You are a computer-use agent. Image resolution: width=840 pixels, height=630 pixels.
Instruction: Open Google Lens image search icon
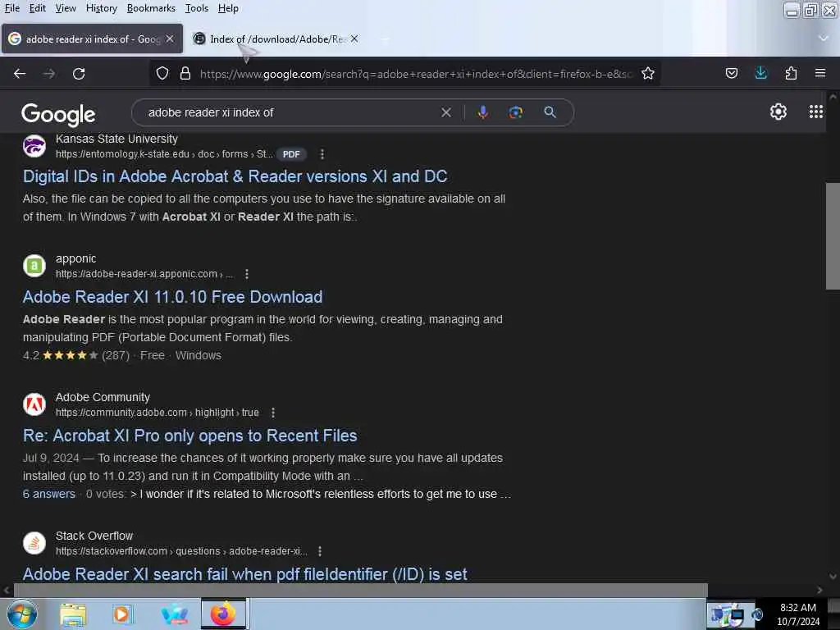click(x=515, y=112)
